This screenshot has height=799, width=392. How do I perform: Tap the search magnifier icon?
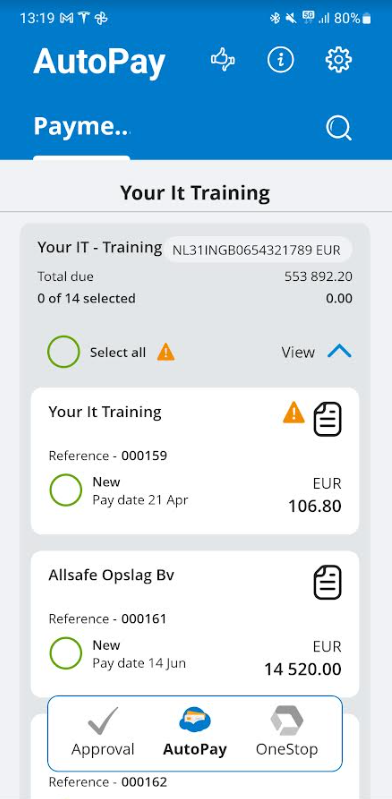pos(338,127)
